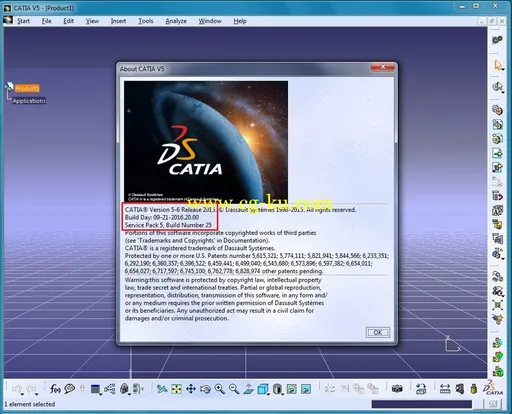The height and width of the screenshot is (414, 512).
Task: Click the Zoom Out magnifier icon
Action: pos(234,389)
